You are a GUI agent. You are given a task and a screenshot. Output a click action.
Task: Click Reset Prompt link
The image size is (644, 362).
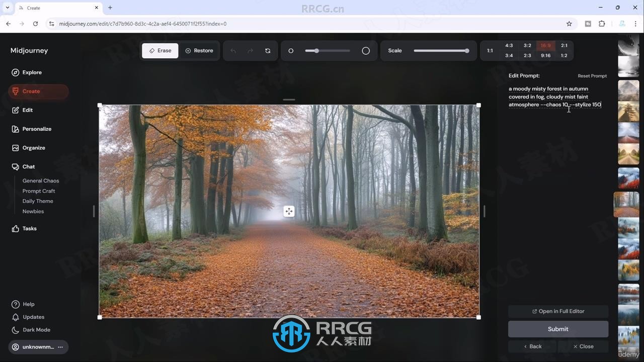pos(592,76)
